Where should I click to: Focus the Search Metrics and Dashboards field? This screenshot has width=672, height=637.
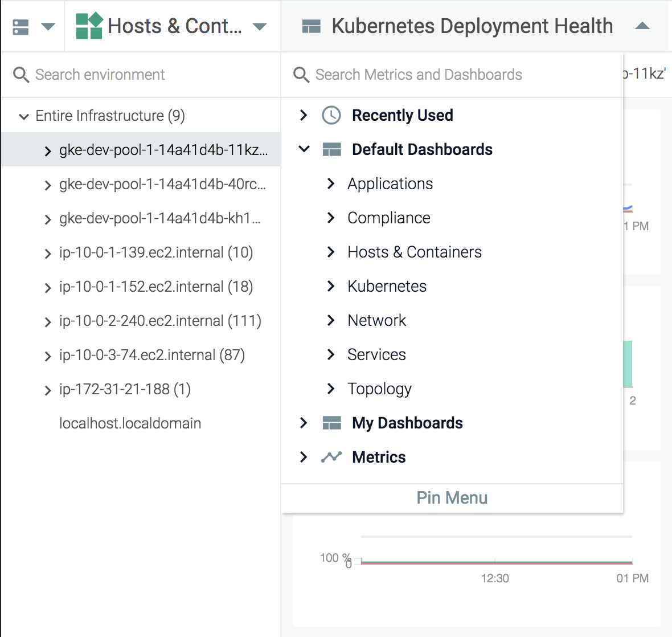point(452,75)
